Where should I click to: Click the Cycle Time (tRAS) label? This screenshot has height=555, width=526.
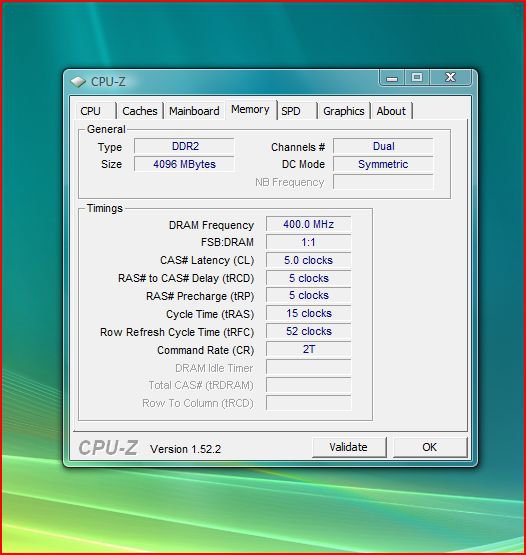point(210,314)
